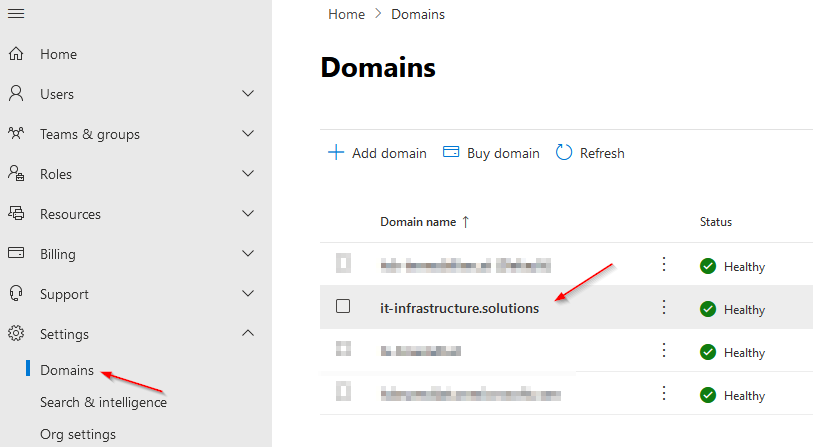Go to Home via breadcrumb link
The image size is (813, 447).
click(x=346, y=15)
